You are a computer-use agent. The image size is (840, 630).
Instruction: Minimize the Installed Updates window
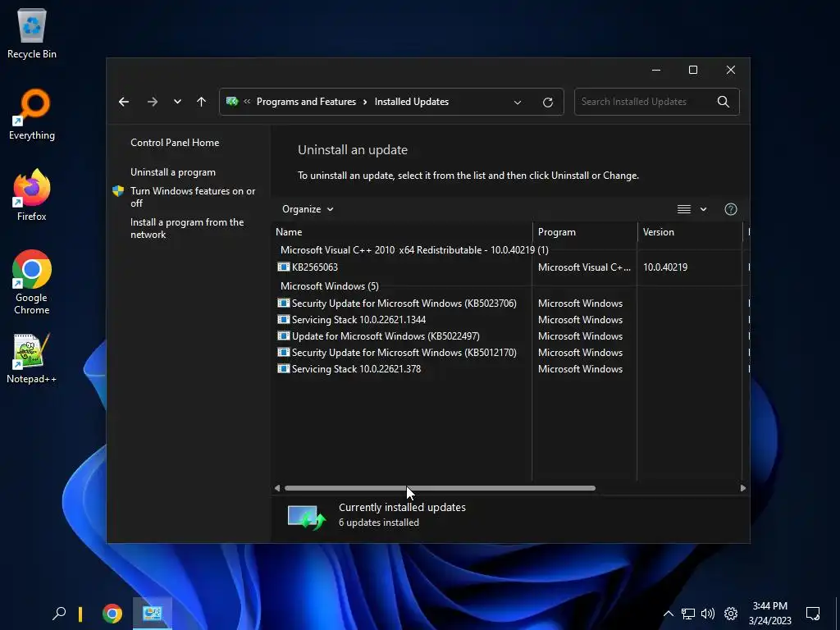(655, 71)
